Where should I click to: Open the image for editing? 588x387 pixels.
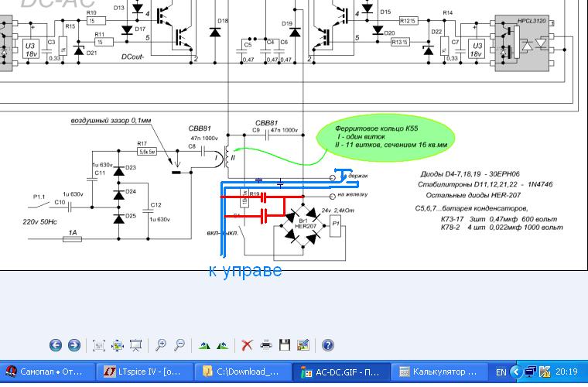tap(303, 345)
